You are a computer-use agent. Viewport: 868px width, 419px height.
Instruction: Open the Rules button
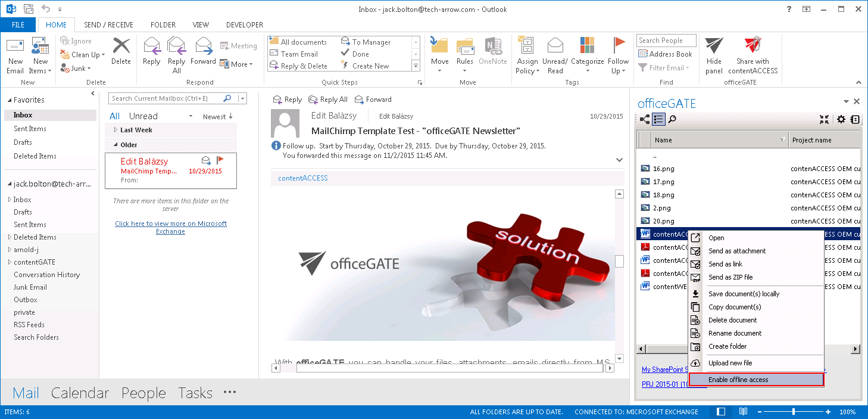(465, 55)
